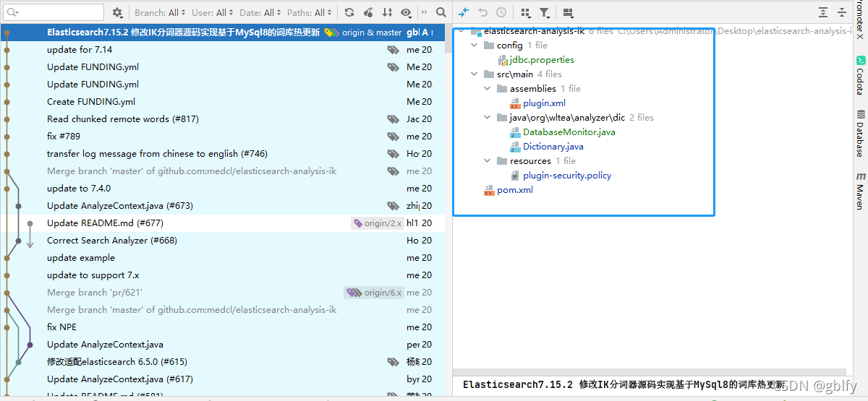Viewport: 868px width, 401px height.
Task: Click tag icon on '修改适配elasticsearch 6.5.0' commit
Action: 393,362
